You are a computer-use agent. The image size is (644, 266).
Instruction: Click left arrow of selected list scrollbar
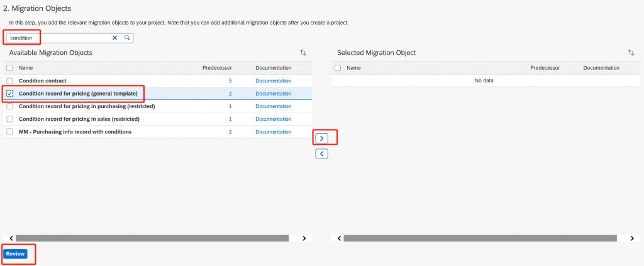[339, 238]
